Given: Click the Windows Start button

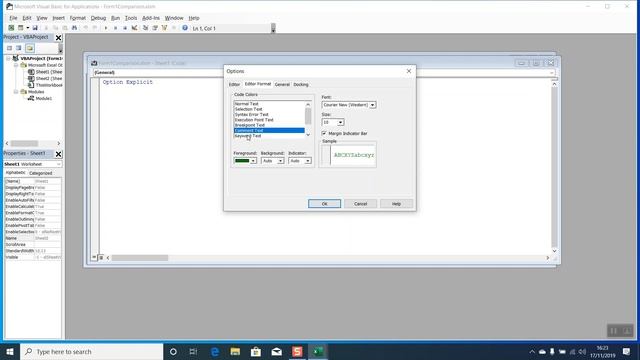Looking at the screenshot, I should (10, 351).
